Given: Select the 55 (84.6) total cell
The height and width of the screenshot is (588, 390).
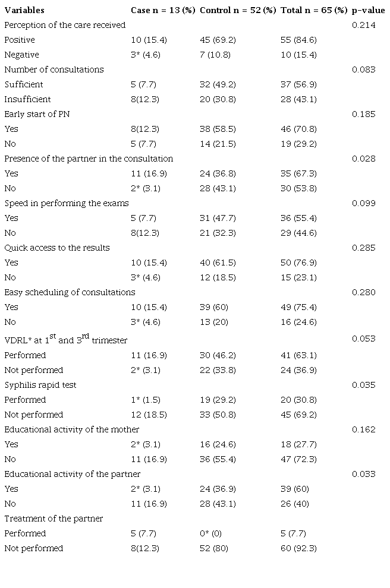Looking at the screenshot, I should (298, 40).
